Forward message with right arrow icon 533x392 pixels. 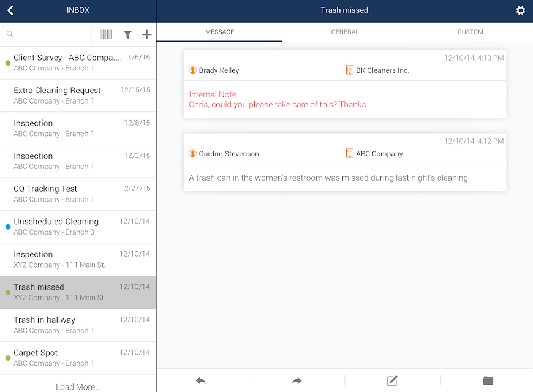click(x=297, y=380)
